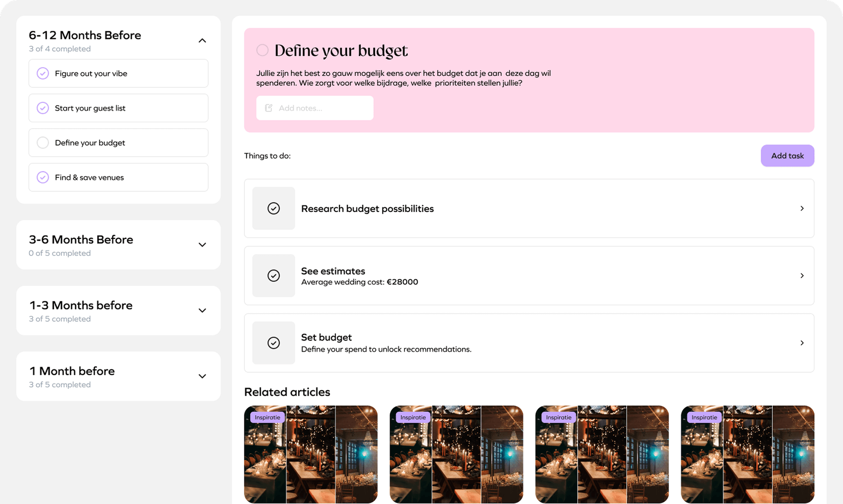Click the checkmark icon beside Research budget possibilities
The image size is (843, 504).
(x=274, y=208)
